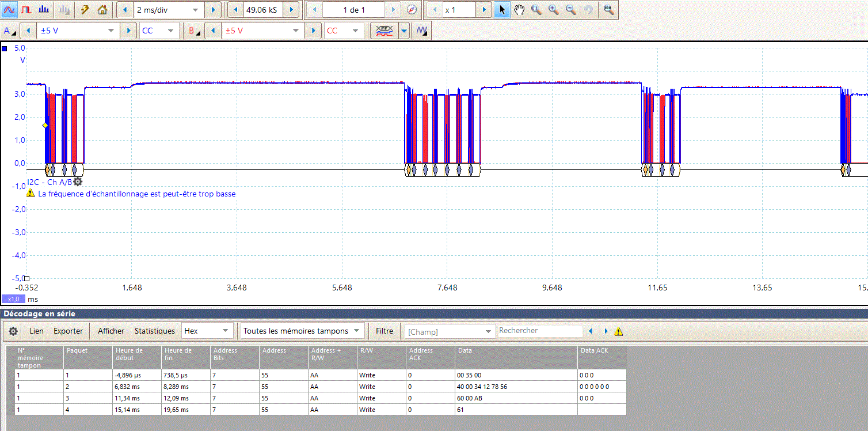The width and height of the screenshot is (868, 431).
Task: Click the Rechercher search field
Action: 540,331
